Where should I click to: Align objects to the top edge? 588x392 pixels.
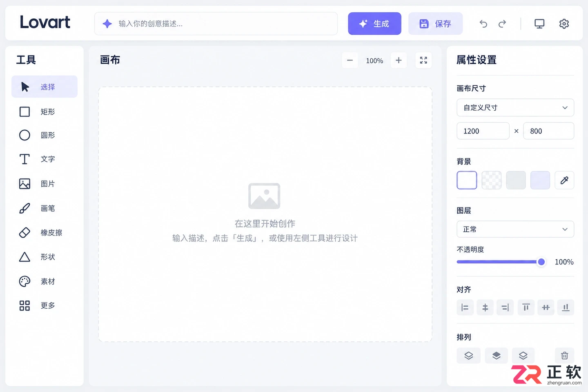526,307
